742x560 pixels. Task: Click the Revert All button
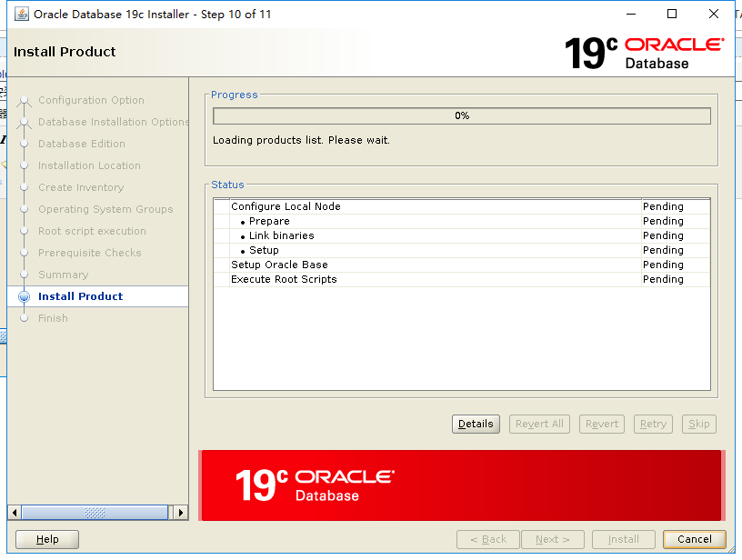pyautogui.click(x=539, y=424)
